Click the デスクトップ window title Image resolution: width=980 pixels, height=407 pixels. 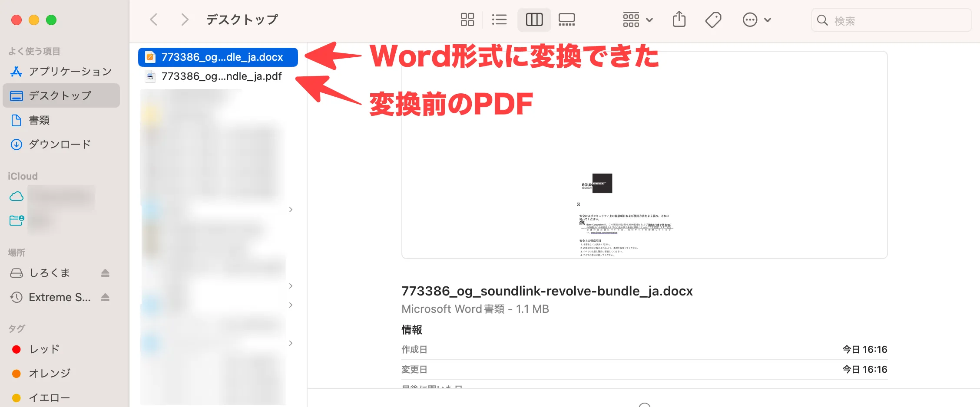point(242,20)
